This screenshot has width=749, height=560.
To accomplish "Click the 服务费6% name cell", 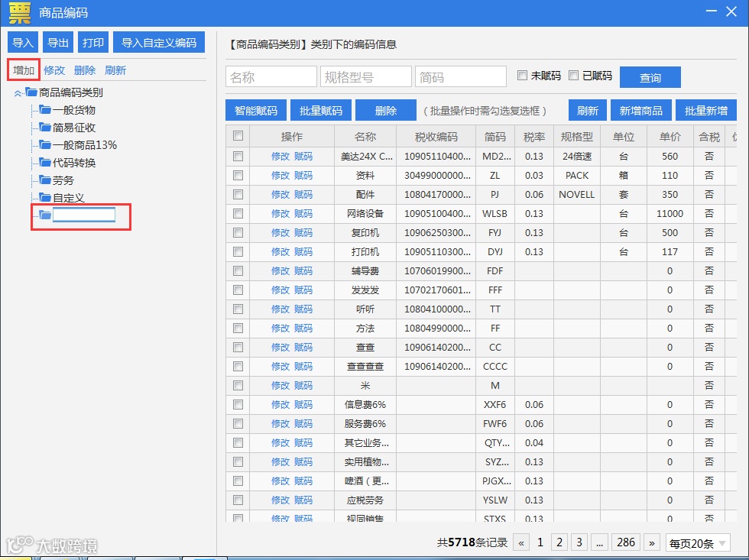I will (365, 423).
